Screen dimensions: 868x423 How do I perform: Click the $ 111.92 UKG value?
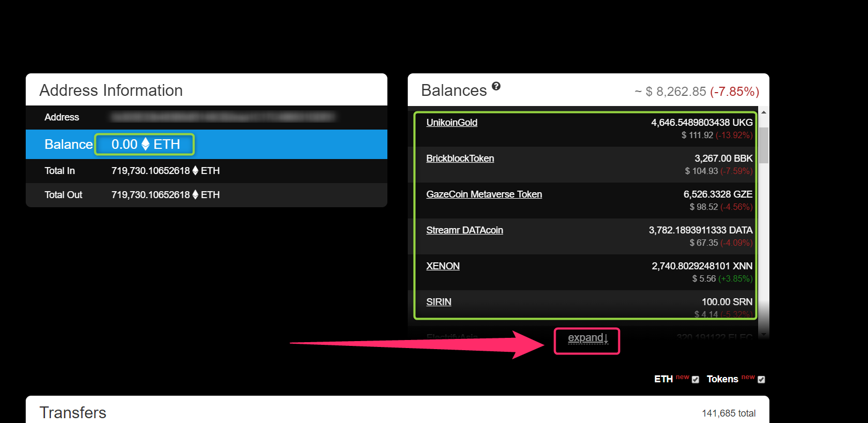[x=697, y=135]
